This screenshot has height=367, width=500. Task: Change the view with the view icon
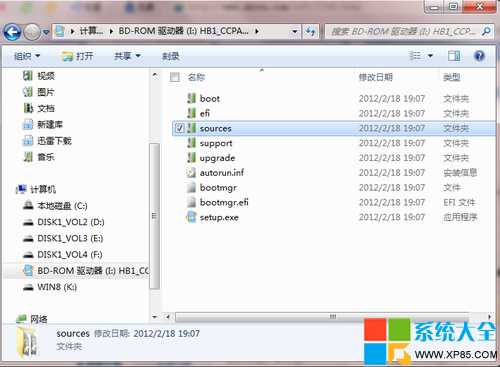415,56
